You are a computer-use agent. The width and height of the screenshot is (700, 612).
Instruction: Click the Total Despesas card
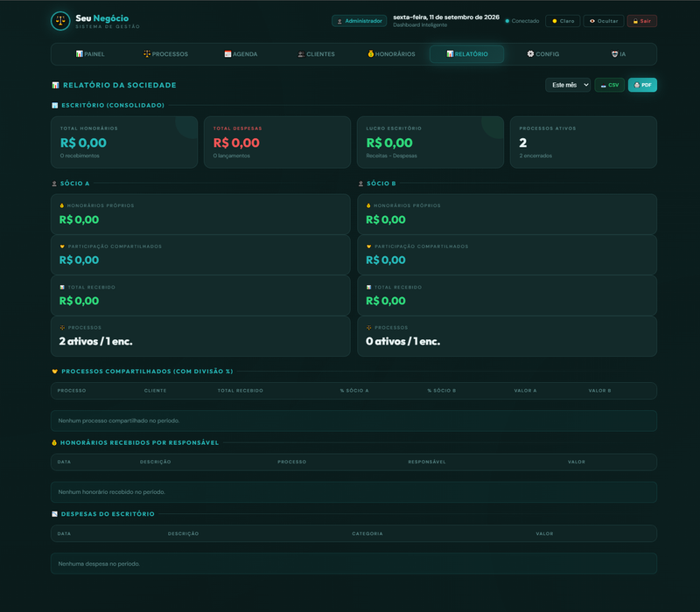point(277,143)
